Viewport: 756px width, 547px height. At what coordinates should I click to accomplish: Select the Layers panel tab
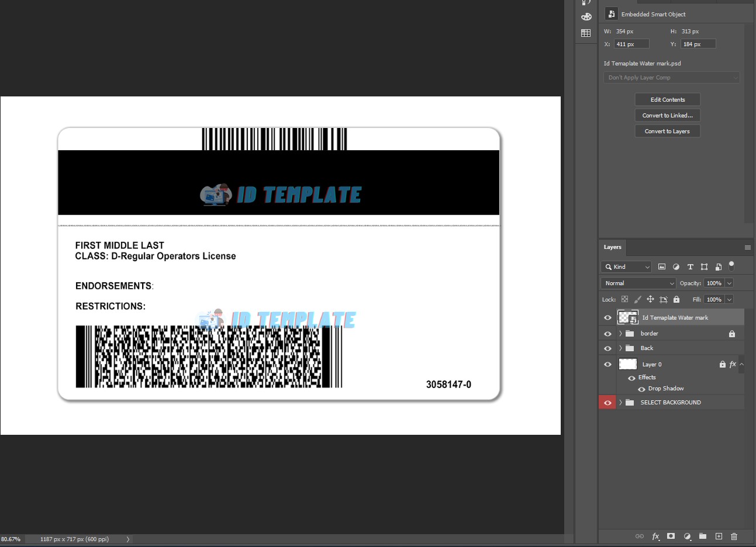(613, 247)
